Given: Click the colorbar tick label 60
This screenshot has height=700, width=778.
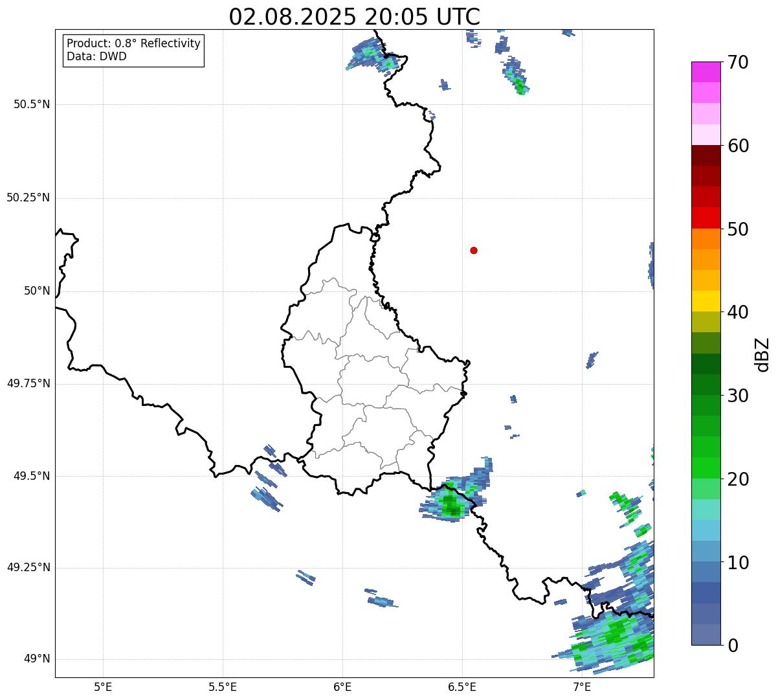Looking at the screenshot, I should coord(738,146).
